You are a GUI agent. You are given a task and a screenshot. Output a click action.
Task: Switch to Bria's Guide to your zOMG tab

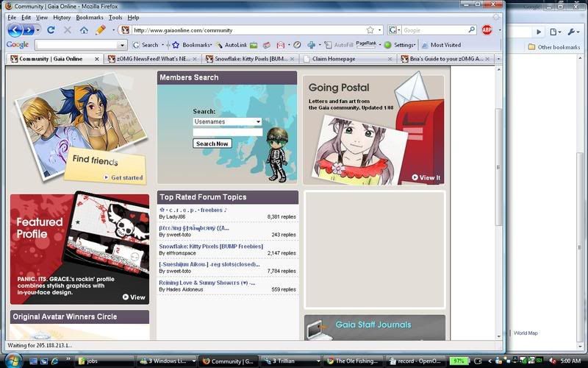coord(445,59)
